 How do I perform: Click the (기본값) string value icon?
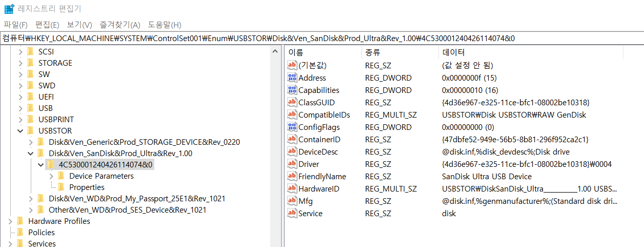click(x=292, y=65)
